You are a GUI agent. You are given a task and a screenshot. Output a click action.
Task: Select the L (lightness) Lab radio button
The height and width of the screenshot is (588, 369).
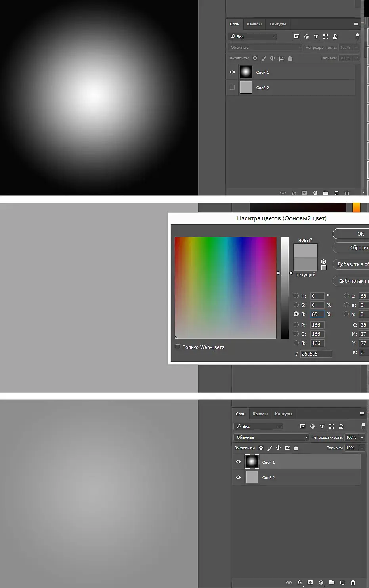[x=346, y=296]
